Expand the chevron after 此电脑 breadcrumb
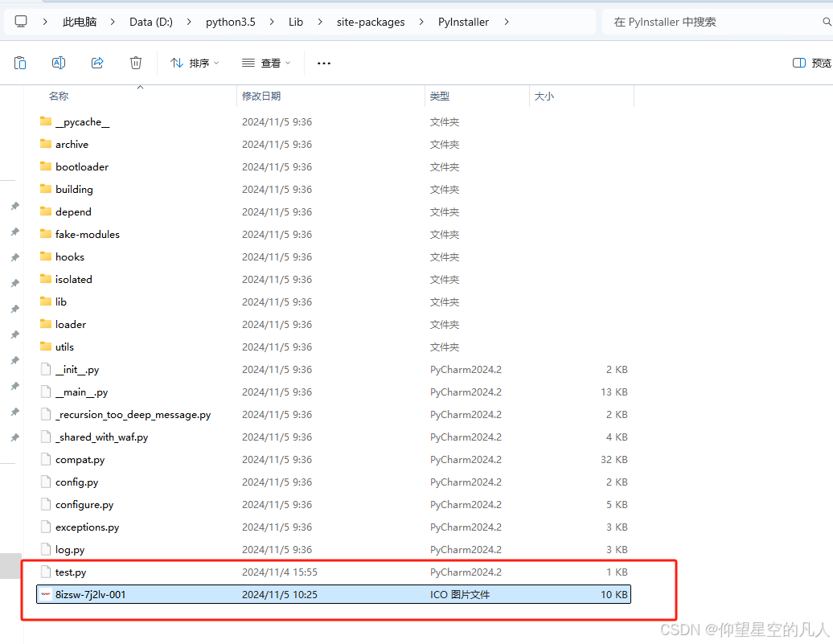833x644 pixels. point(113,22)
